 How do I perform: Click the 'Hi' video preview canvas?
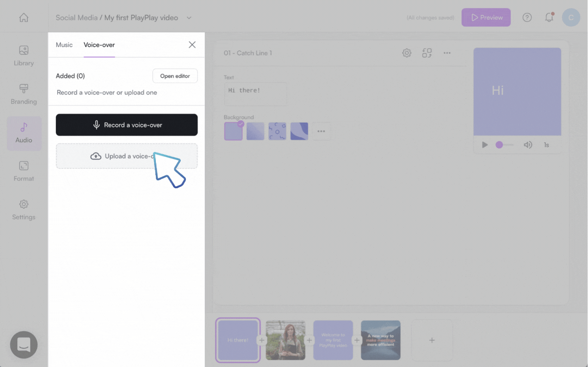(x=517, y=92)
